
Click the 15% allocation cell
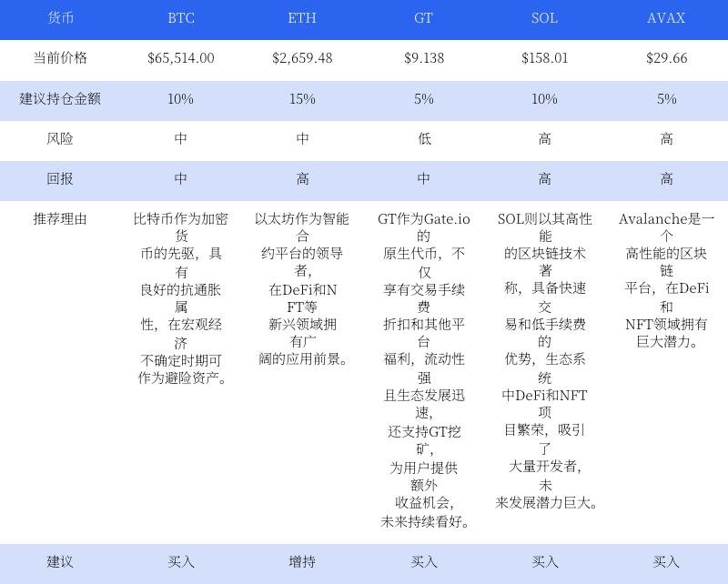pyautogui.click(x=302, y=99)
